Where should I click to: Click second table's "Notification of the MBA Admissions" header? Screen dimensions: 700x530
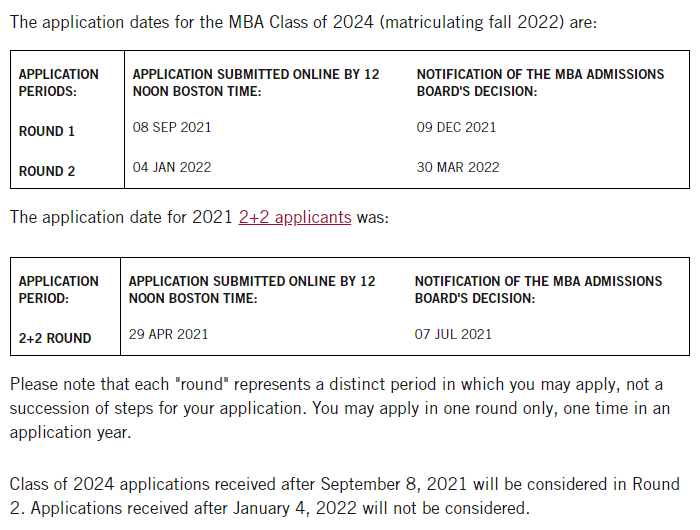pyautogui.click(x=538, y=289)
